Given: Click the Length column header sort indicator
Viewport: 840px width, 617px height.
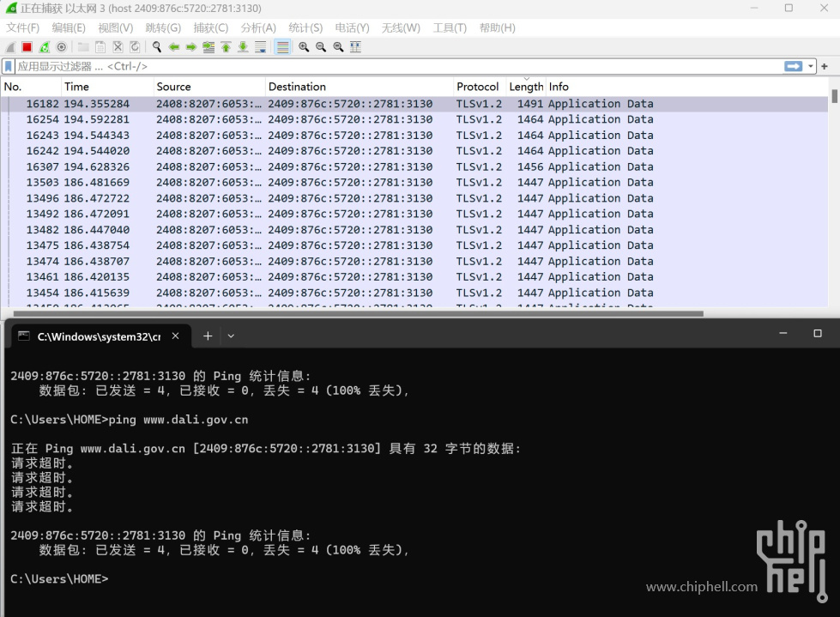Looking at the screenshot, I should click(x=526, y=79).
